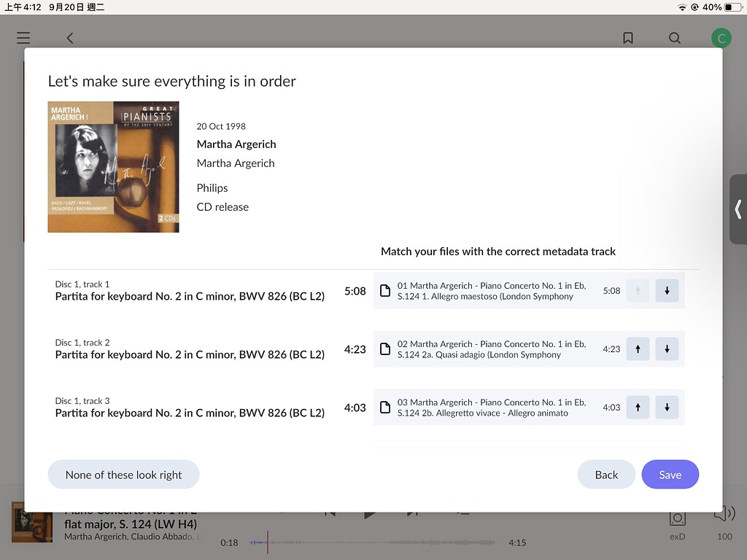Screen dimensions: 747x560
Task: Save the metadata track matching
Action: pyautogui.click(x=670, y=474)
